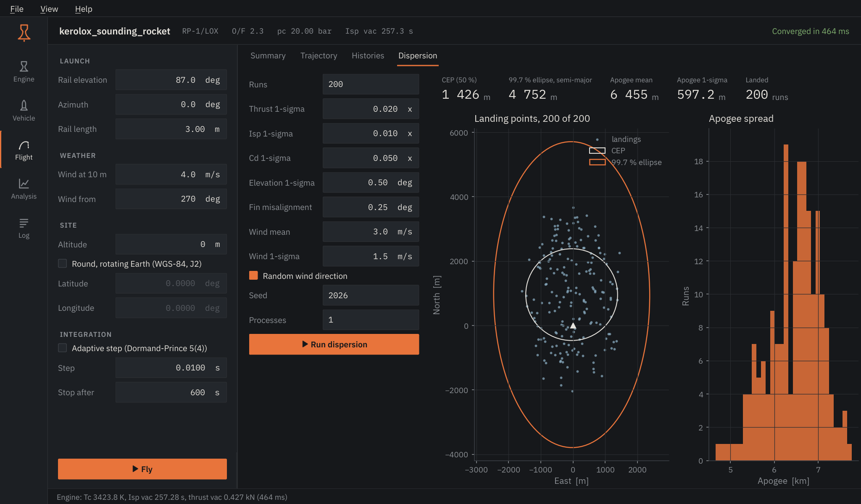Click the 99.7 % ellipse legend swatch
861x504 pixels.
tap(597, 162)
